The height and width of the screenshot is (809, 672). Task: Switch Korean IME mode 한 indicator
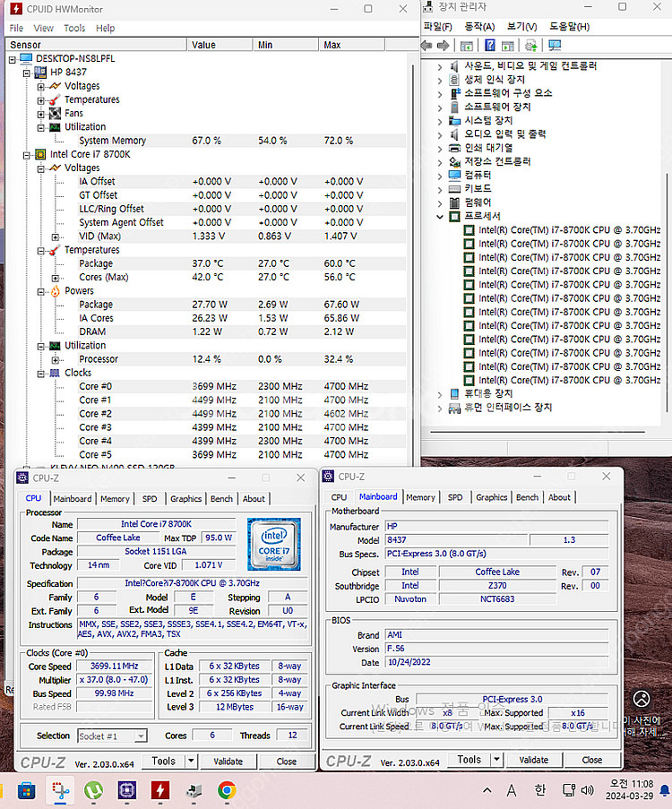(x=539, y=790)
